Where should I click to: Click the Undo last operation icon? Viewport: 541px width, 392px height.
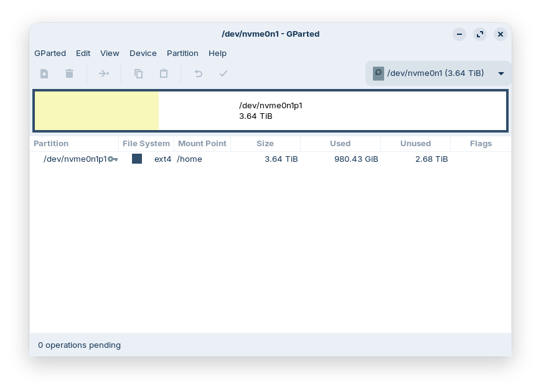199,73
